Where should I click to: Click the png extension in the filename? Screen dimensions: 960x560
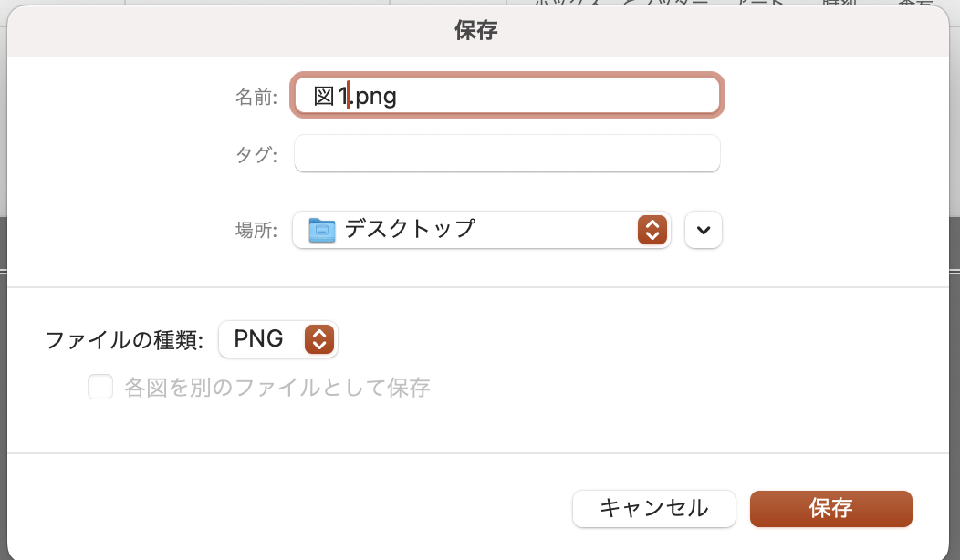coord(376,96)
